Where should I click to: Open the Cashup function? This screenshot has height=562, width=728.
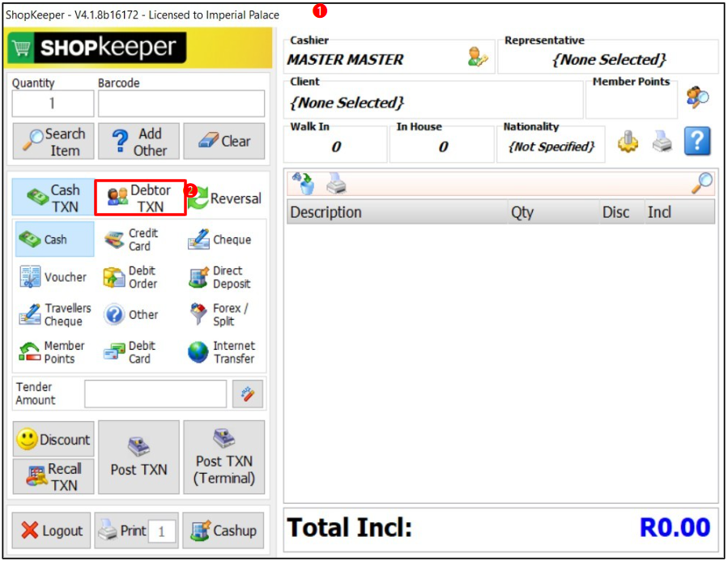click(x=224, y=530)
